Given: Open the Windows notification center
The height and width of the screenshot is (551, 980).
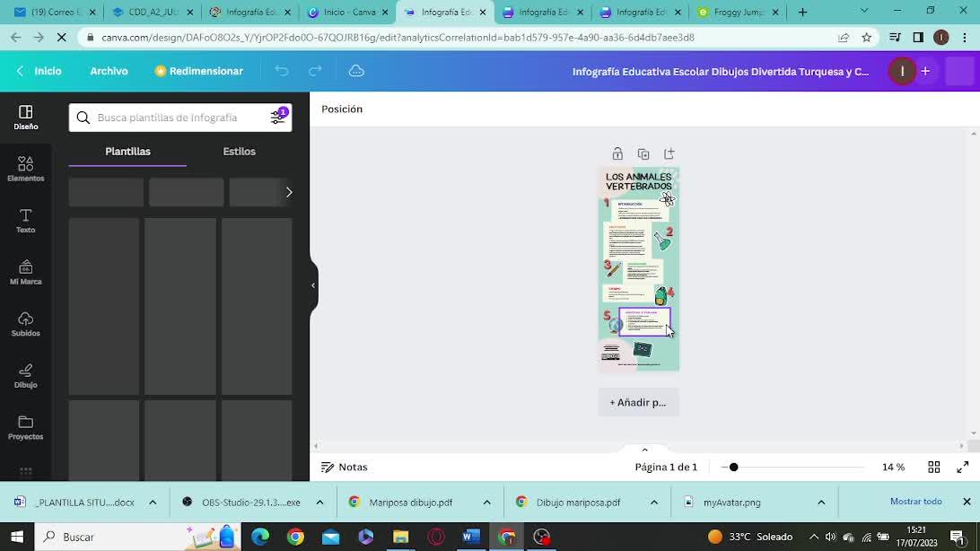Looking at the screenshot, I should pos(958,537).
